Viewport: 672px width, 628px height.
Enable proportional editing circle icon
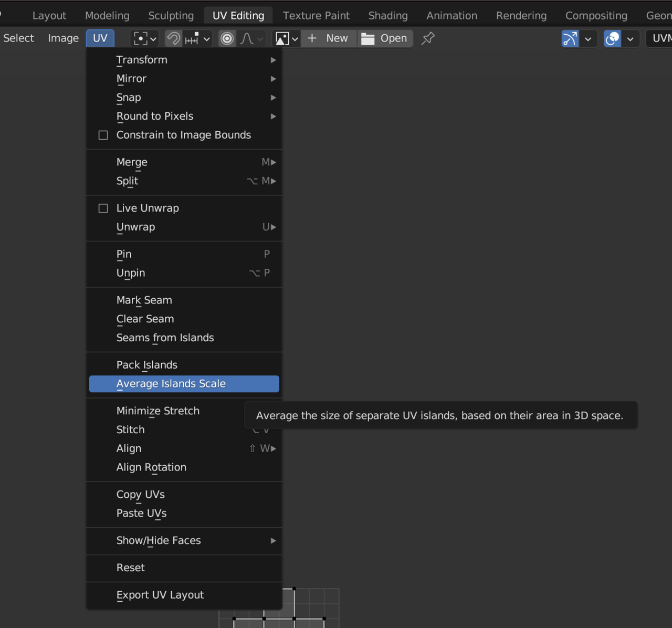(x=227, y=38)
